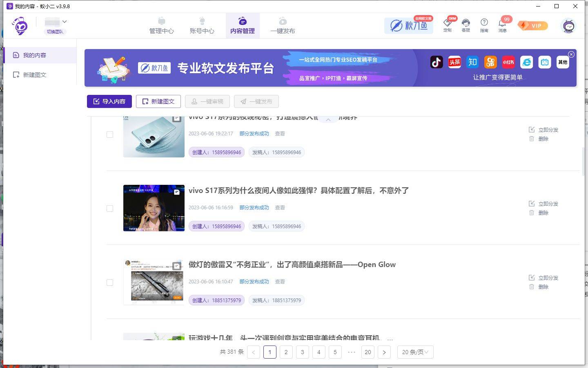The height and width of the screenshot is (368, 588).
Task: Click 部分发布成功 for 16:16:59 article
Action: (254, 208)
